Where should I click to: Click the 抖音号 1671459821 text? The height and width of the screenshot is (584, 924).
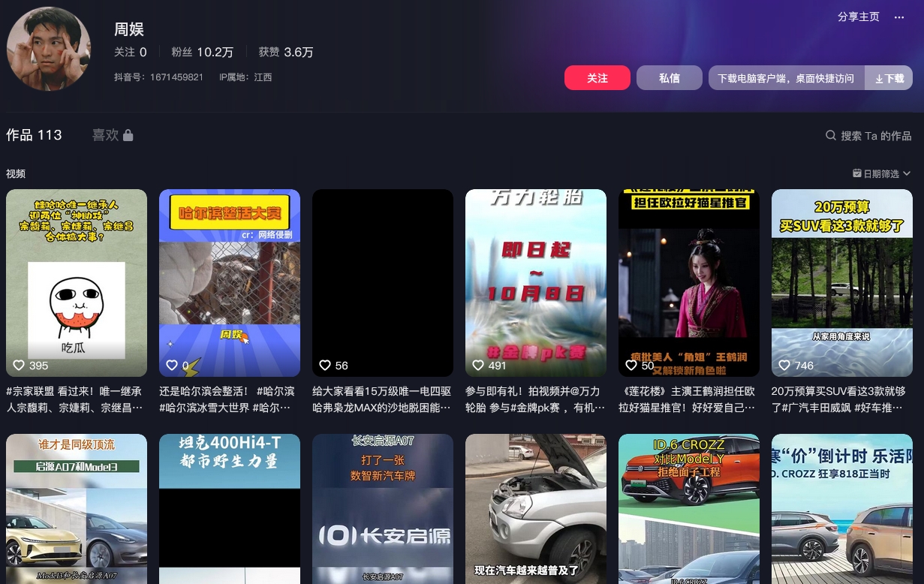[158, 77]
